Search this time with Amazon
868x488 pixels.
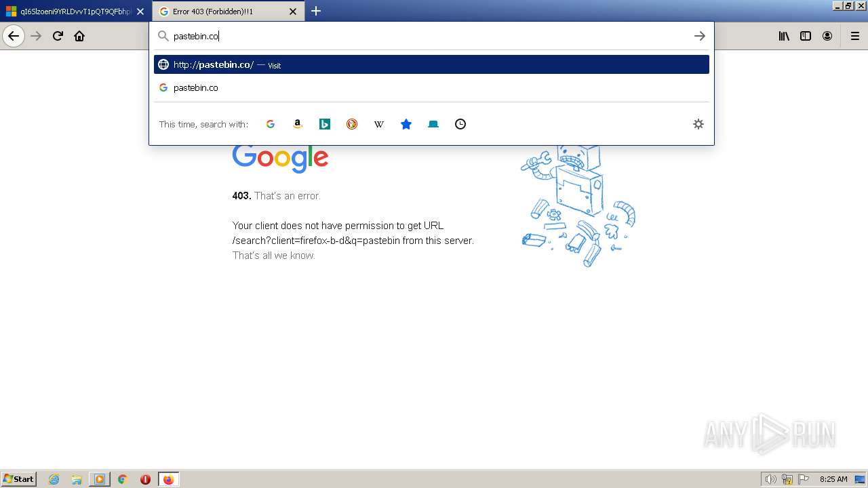(x=298, y=124)
